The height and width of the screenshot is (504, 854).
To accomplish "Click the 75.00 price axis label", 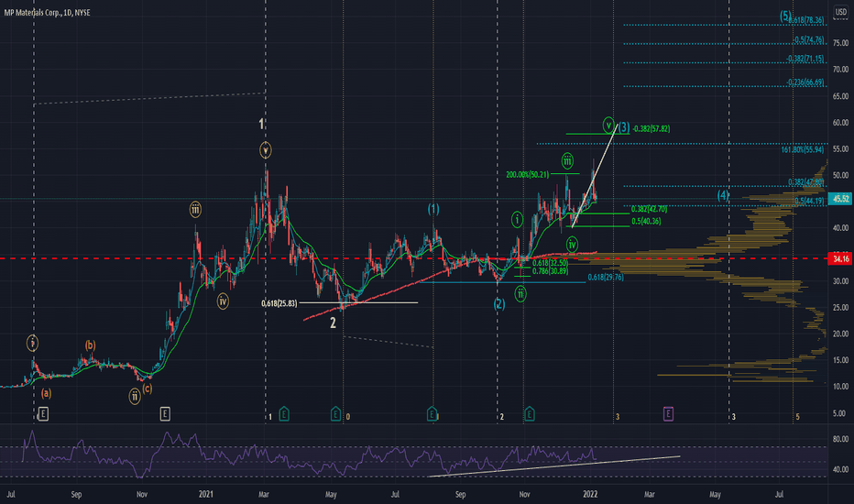I will point(840,43).
